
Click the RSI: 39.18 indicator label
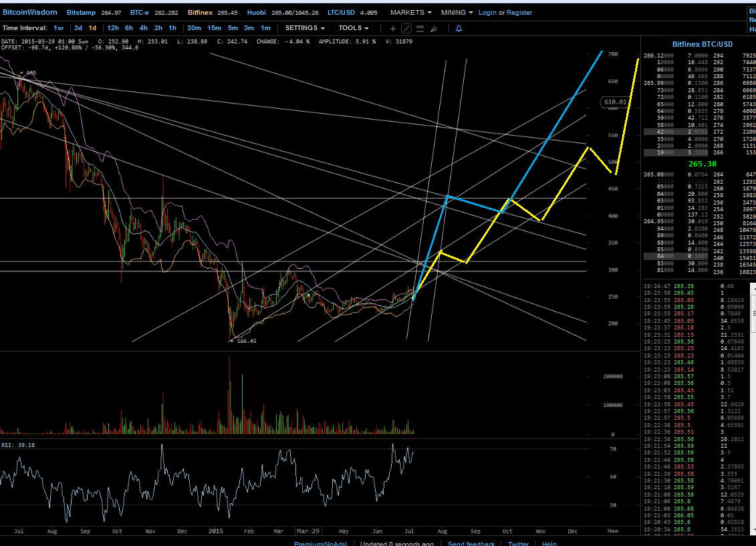18,445
